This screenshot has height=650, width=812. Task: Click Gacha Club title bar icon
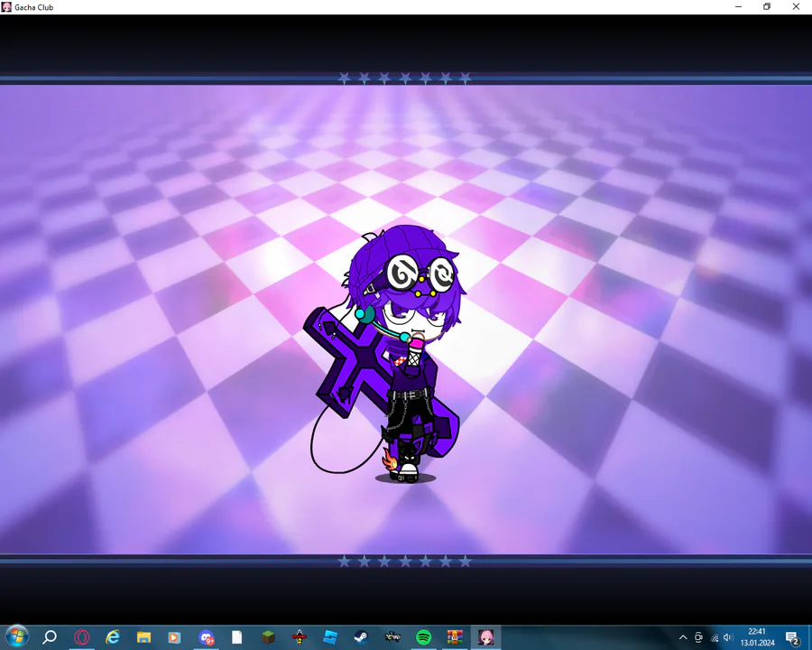pyautogui.click(x=6, y=7)
